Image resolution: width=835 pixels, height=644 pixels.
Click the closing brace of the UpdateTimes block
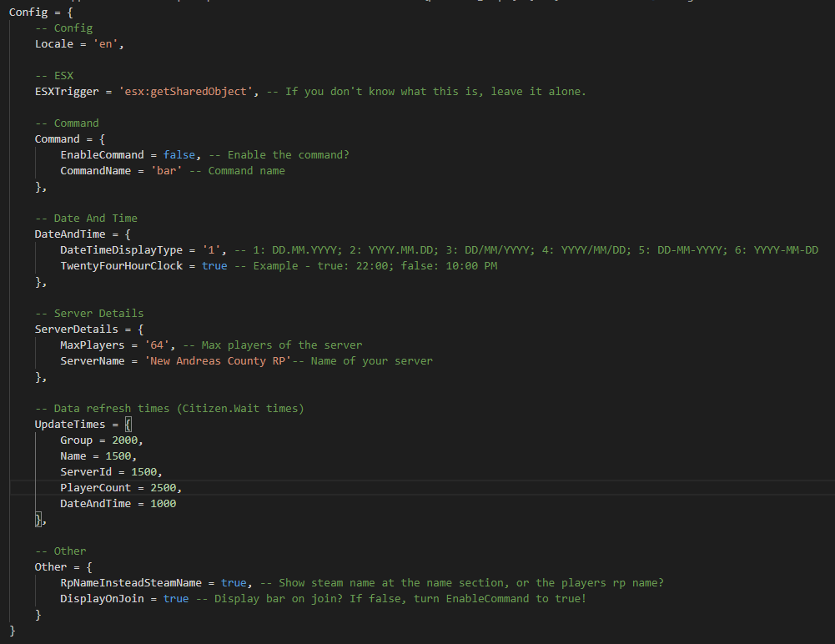click(x=38, y=521)
